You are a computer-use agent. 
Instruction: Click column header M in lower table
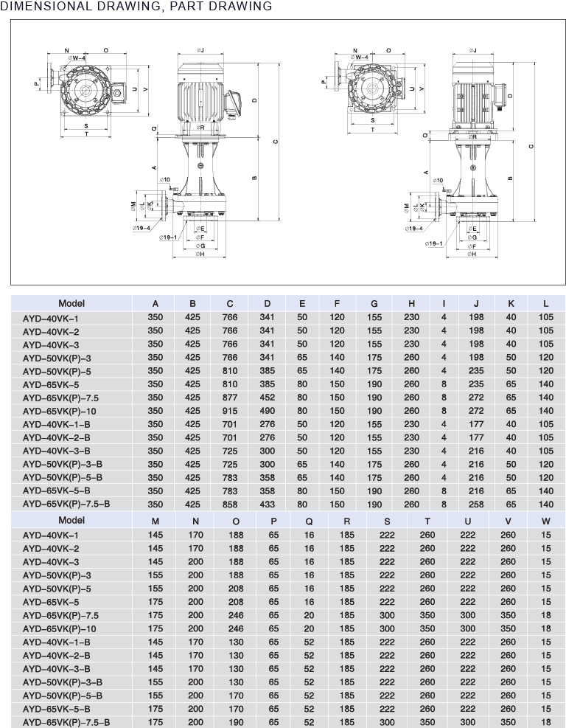156,521
